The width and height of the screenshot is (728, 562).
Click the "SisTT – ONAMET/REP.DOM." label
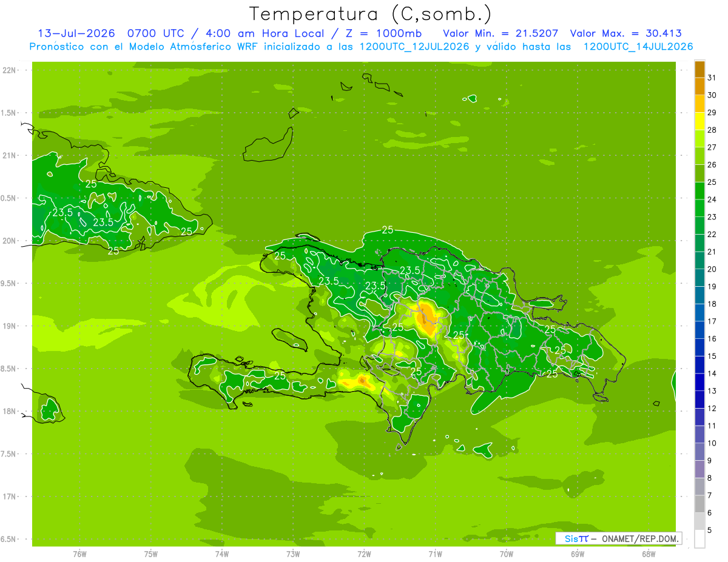point(619,538)
